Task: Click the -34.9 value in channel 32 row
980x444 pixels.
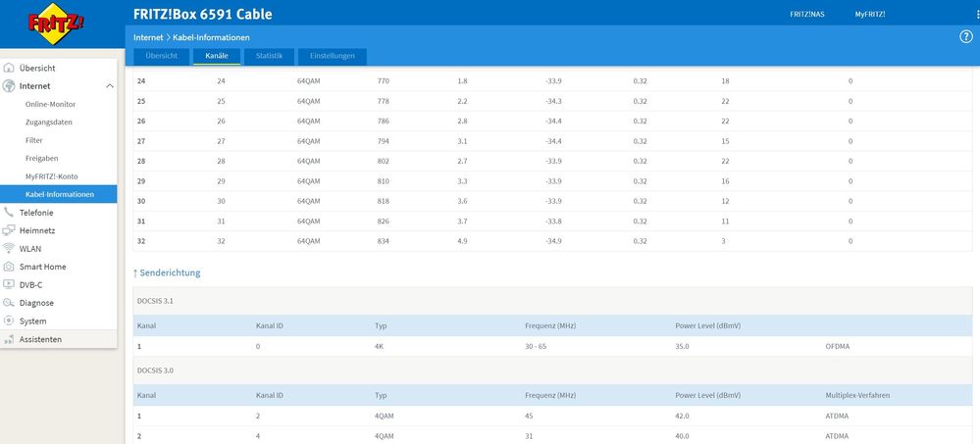Action: (x=553, y=241)
